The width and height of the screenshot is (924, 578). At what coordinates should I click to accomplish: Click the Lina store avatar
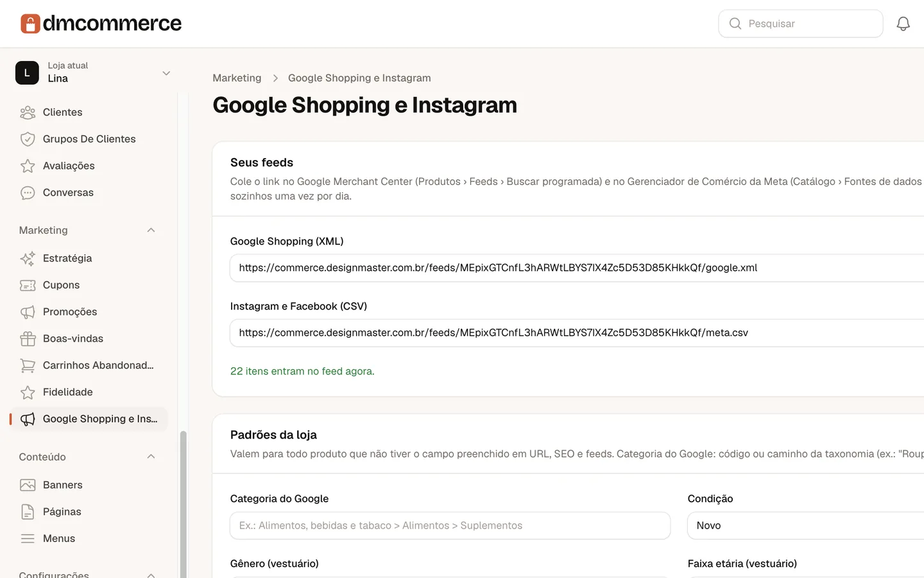27,73
